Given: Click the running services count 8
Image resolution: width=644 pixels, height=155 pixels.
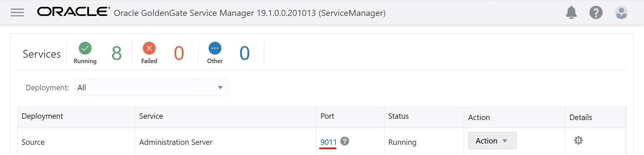Looking at the screenshot, I should click(x=117, y=53).
